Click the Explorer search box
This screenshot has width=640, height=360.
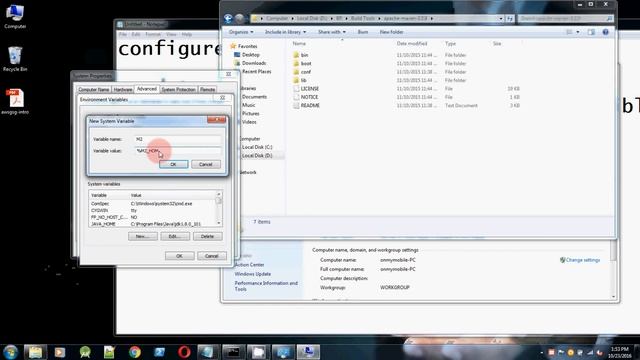[x=565, y=18]
